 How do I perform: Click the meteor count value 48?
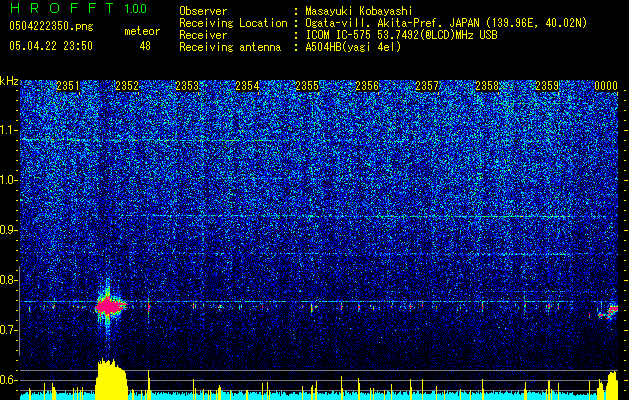point(145,46)
